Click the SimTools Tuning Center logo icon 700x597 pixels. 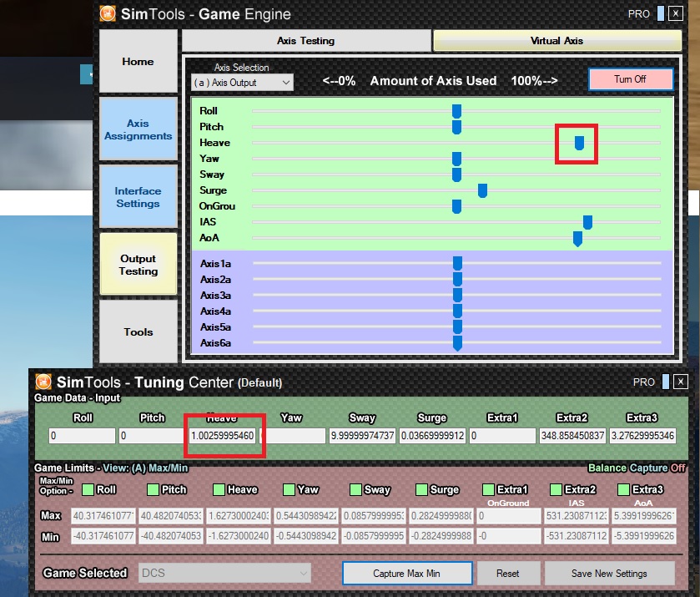(x=43, y=382)
